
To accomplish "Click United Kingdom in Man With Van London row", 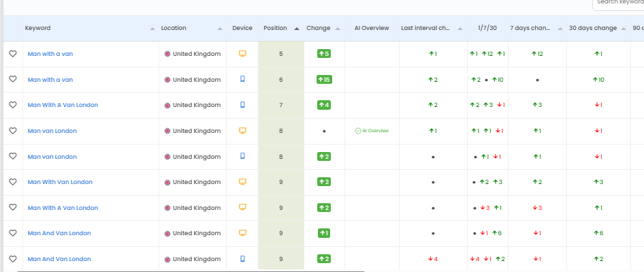I will (196, 182).
